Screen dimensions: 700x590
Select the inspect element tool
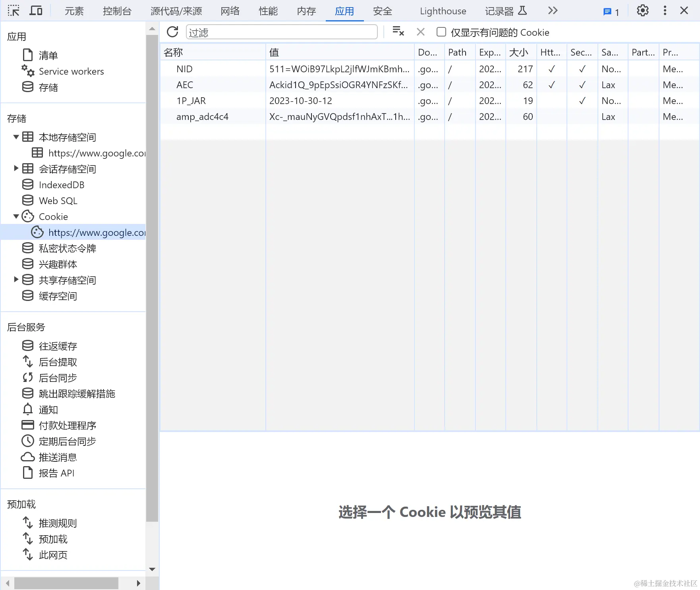[13, 11]
